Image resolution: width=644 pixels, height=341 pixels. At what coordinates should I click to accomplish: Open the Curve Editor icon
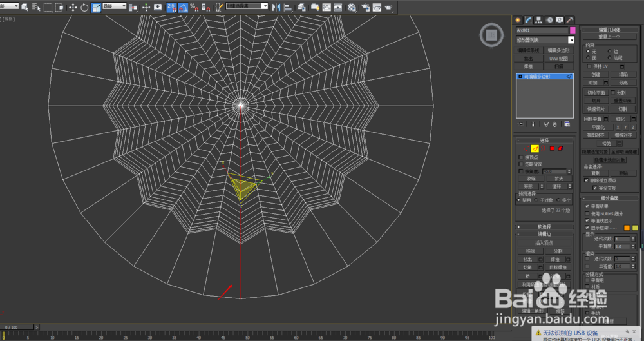pyautogui.click(x=327, y=7)
